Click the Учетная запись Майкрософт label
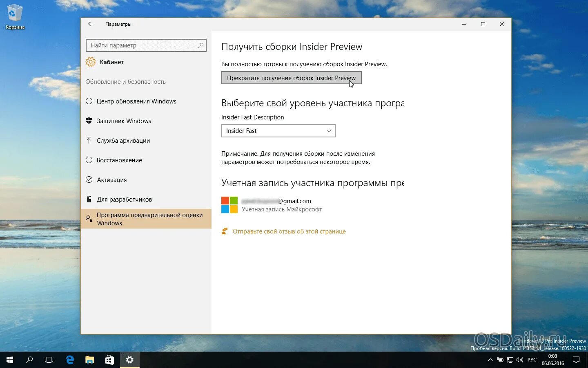The height and width of the screenshot is (368, 588). pyautogui.click(x=282, y=209)
